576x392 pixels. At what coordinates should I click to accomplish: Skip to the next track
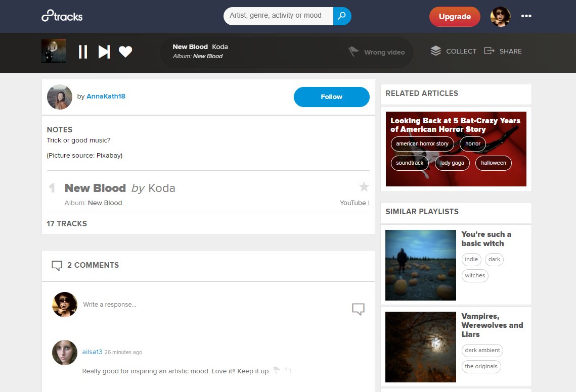tap(104, 52)
